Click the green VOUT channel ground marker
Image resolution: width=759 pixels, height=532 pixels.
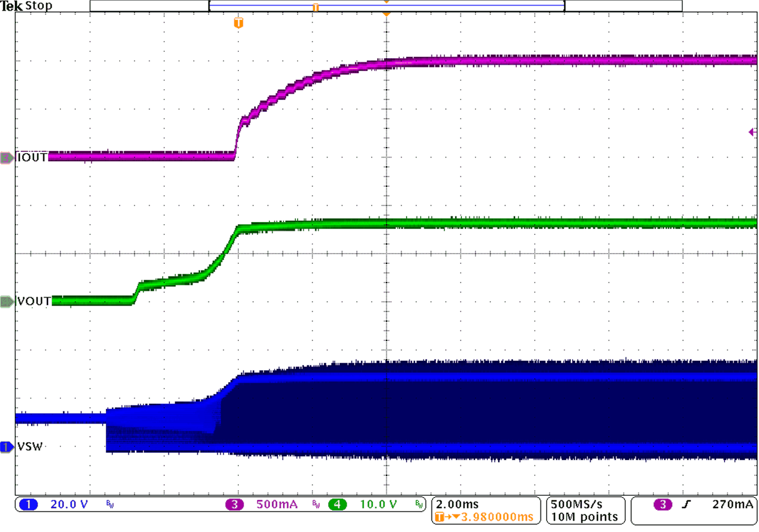7,302
